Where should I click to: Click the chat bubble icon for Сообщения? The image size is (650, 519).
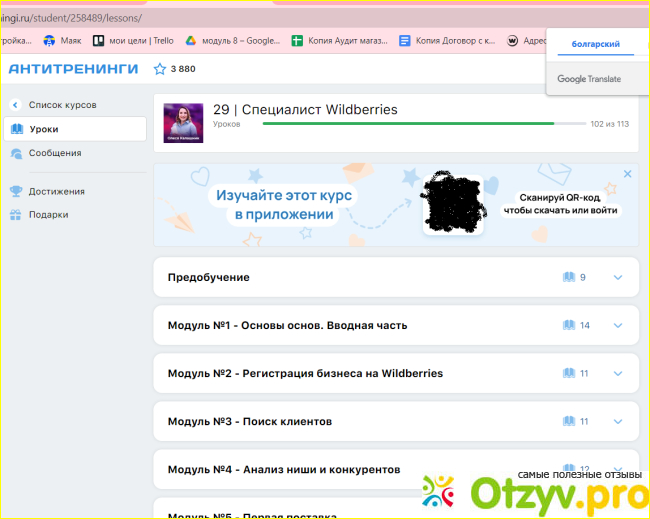(16, 154)
